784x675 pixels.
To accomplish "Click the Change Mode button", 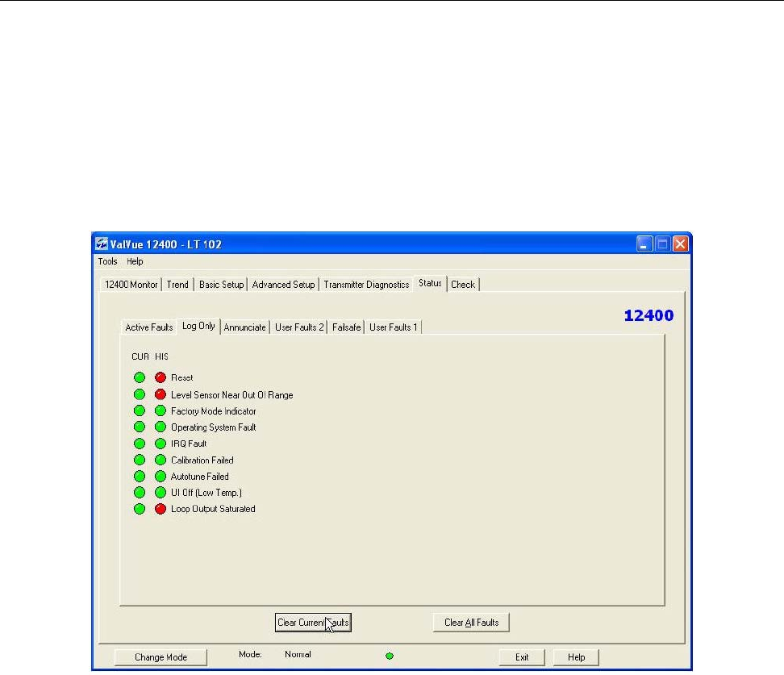I will (161, 657).
